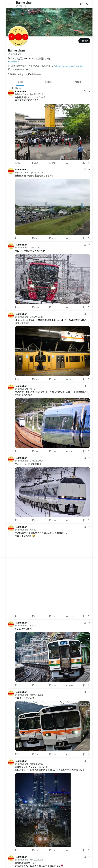Switch to the Replies tab
This screenshot has height=868, width=98.
[49, 82]
